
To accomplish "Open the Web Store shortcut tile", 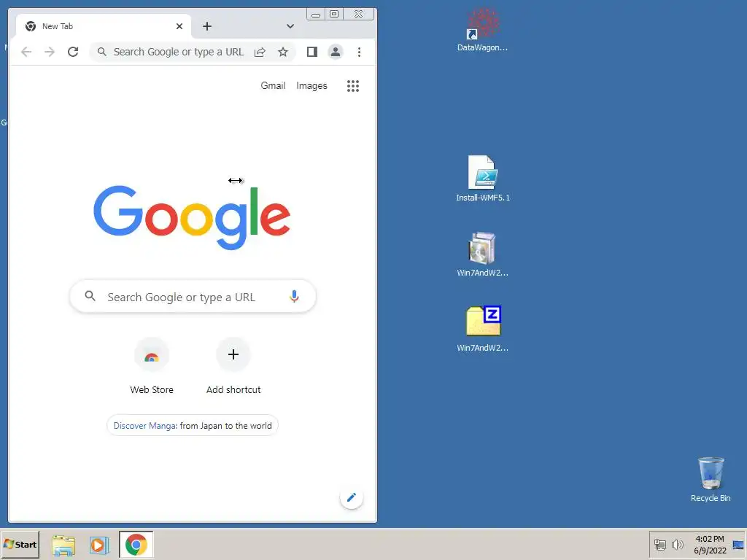I will (x=152, y=366).
